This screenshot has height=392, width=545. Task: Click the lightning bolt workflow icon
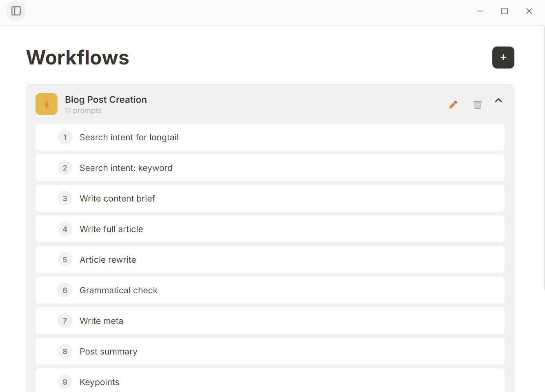46,104
